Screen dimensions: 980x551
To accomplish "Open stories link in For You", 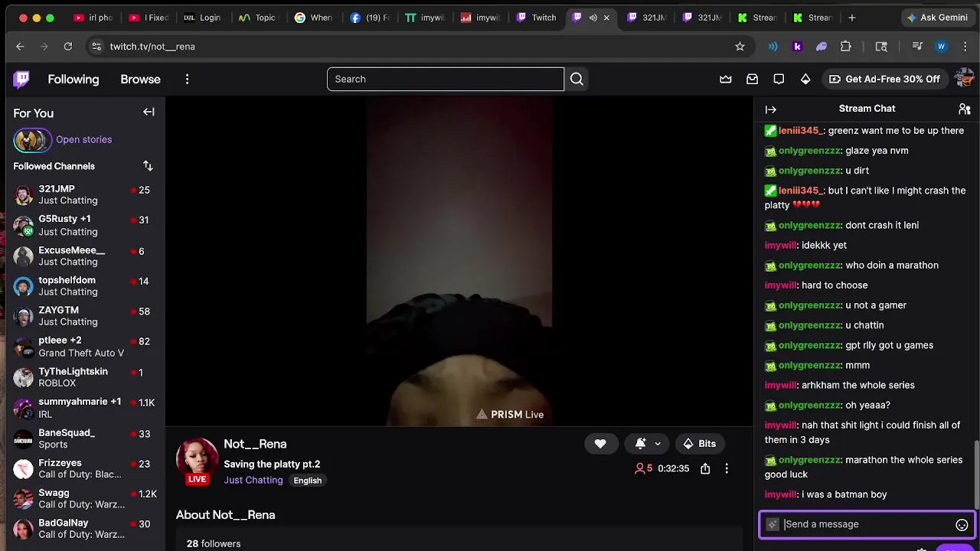I will [x=83, y=139].
